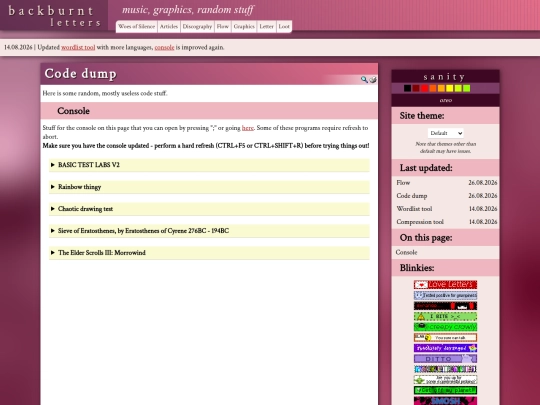The width and height of the screenshot is (540, 405).
Task: Click the dark red sanity swatch
Action: point(416,89)
